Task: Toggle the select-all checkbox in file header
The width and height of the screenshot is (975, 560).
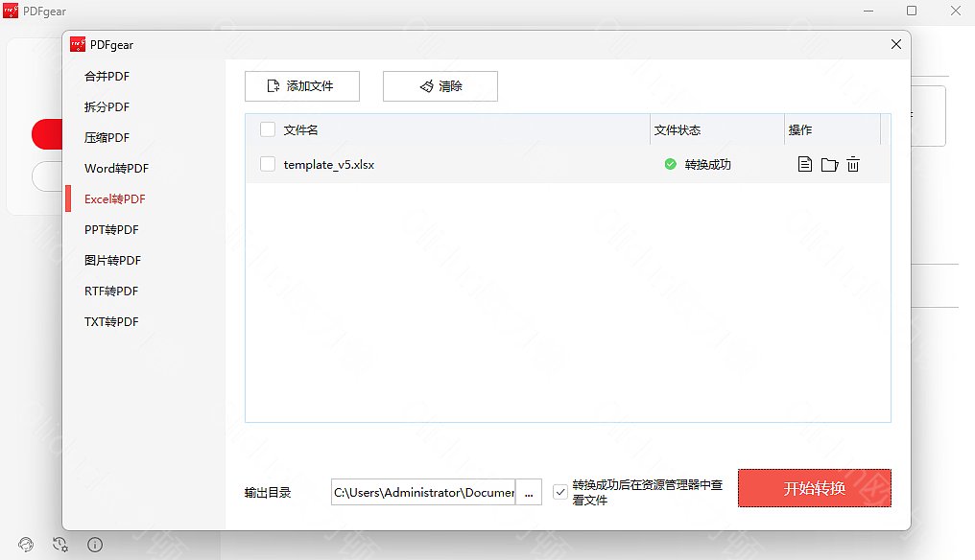Action: [x=268, y=129]
